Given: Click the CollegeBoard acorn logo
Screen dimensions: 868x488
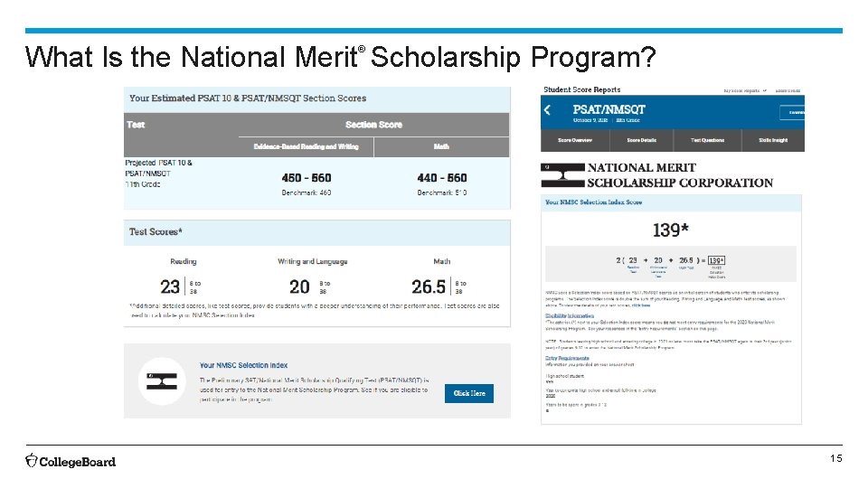Looking at the screenshot, I should (x=32, y=461).
